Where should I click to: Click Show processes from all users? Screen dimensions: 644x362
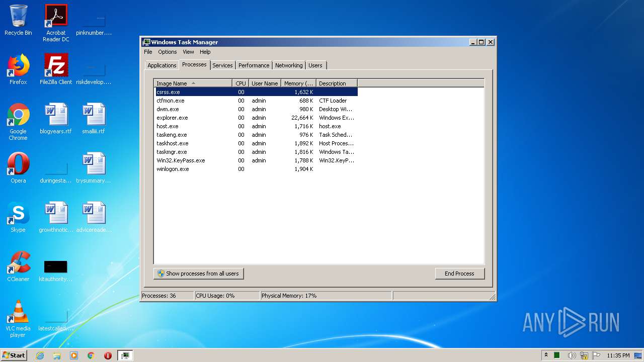pyautogui.click(x=198, y=274)
